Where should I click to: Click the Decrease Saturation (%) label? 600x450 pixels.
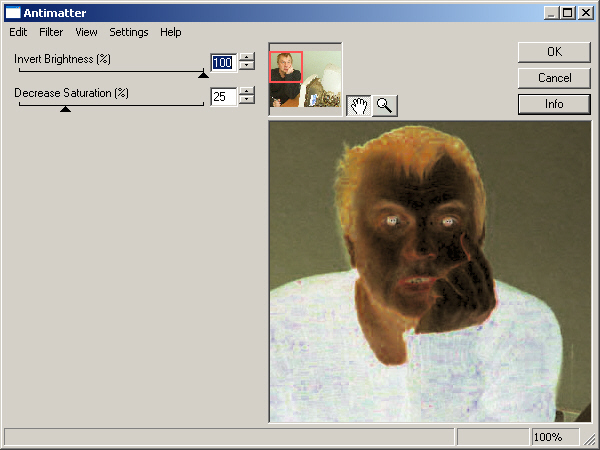click(x=71, y=93)
